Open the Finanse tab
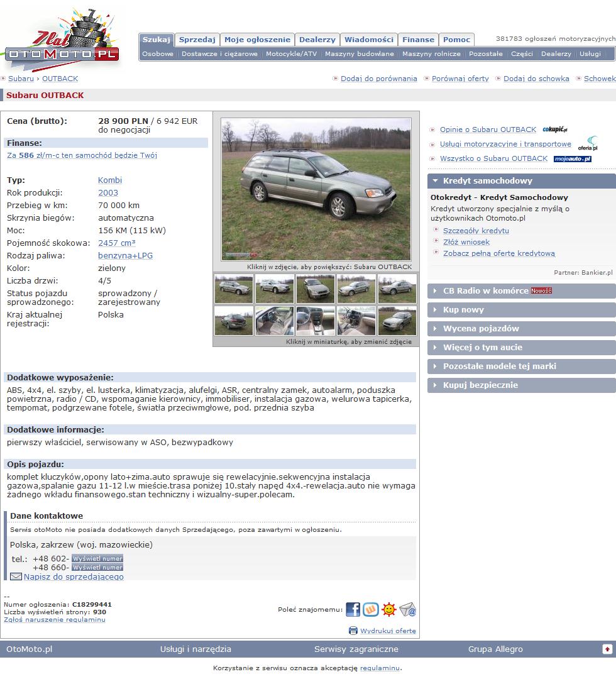The width and height of the screenshot is (616, 684). 418,40
